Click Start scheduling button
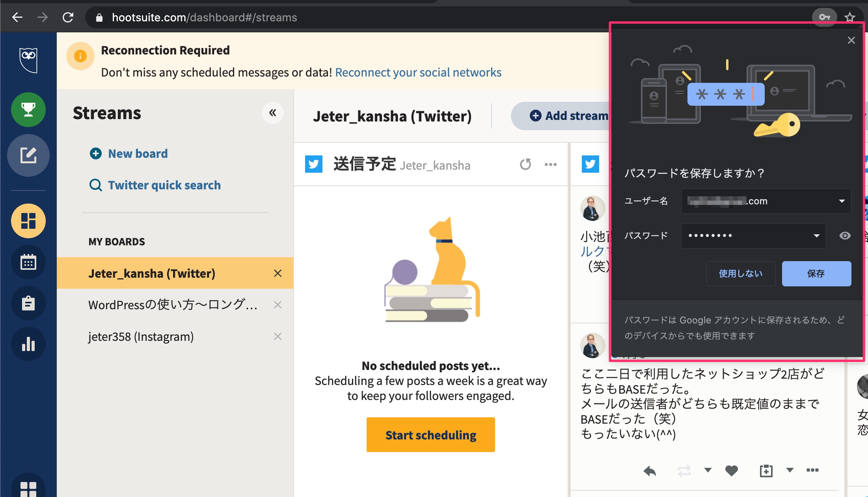The width and height of the screenshot is (868, 497). click(x=431, y=435)
